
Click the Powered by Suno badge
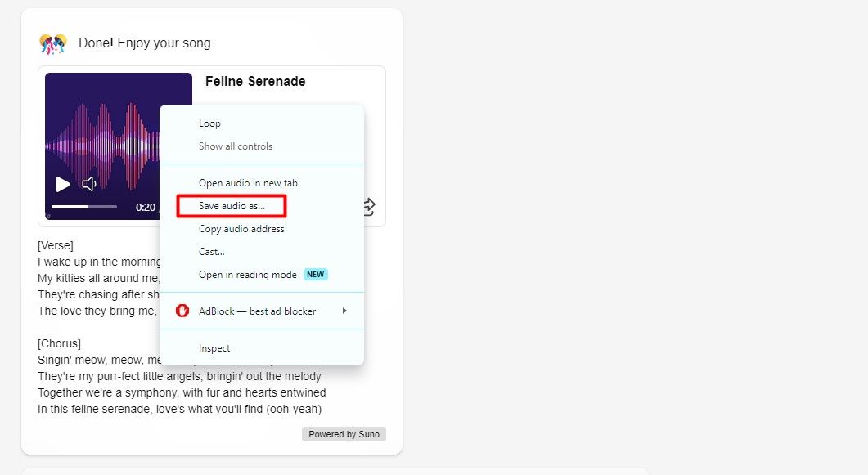coord(344,434)
